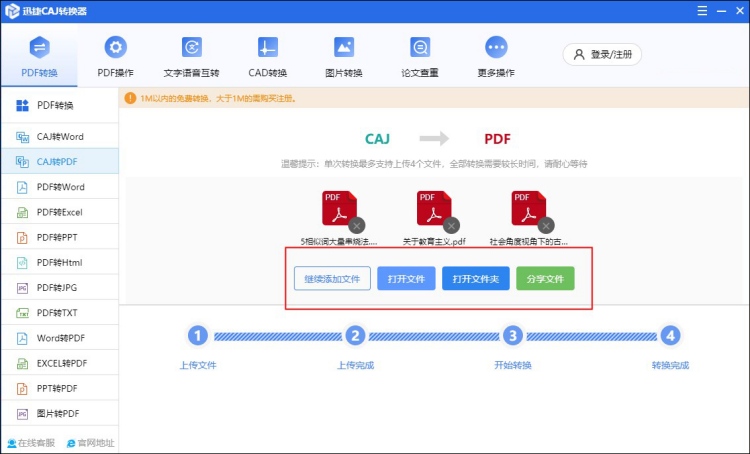Open the PDF操作 gear icon
The height and width of the screenshot is (454, 750).
[115, 47]
